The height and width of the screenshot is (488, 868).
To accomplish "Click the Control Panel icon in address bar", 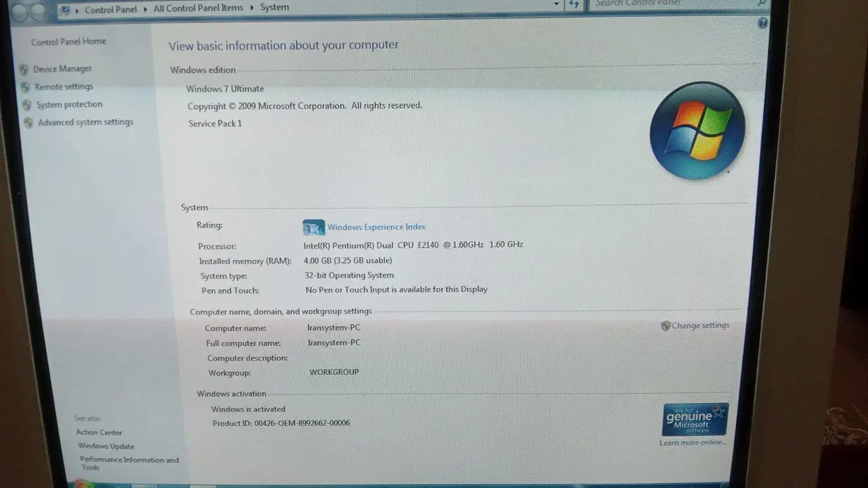I will pyautogui.click(x=65, y=10).
